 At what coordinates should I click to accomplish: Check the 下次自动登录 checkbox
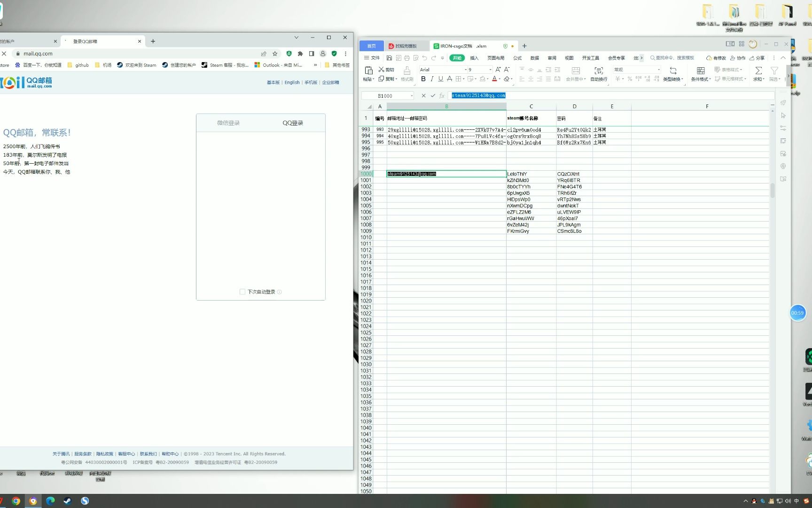click(242, 292)
